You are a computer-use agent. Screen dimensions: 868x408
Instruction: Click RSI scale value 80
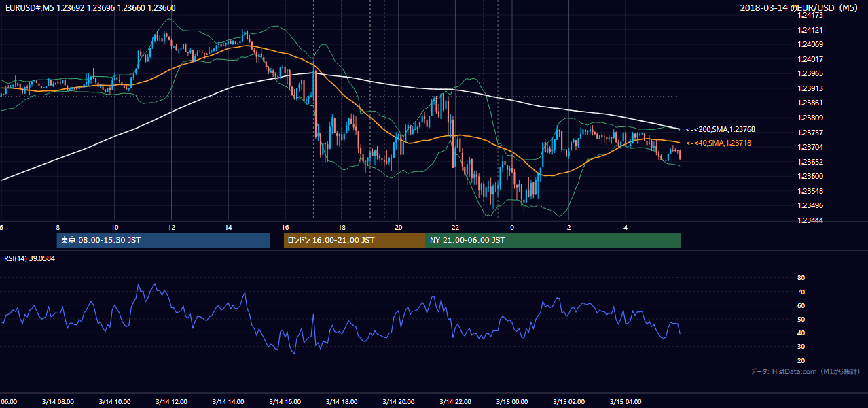click(801, 278)
